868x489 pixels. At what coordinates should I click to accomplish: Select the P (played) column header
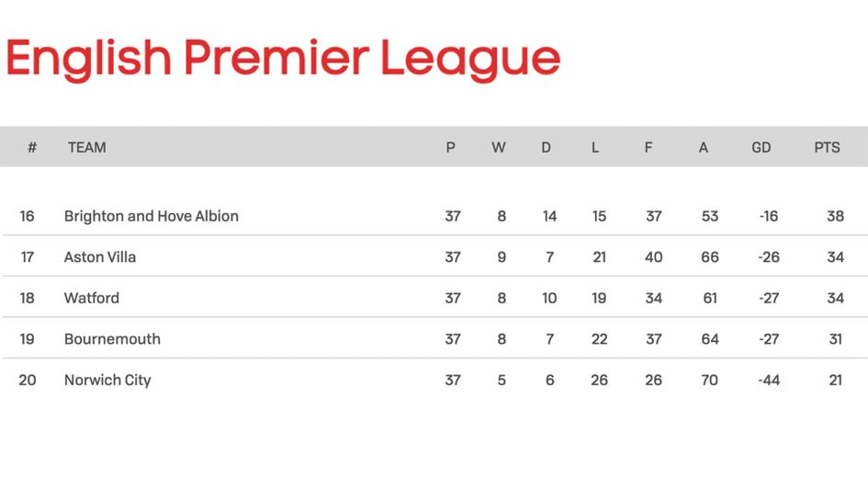pos(450,147)
